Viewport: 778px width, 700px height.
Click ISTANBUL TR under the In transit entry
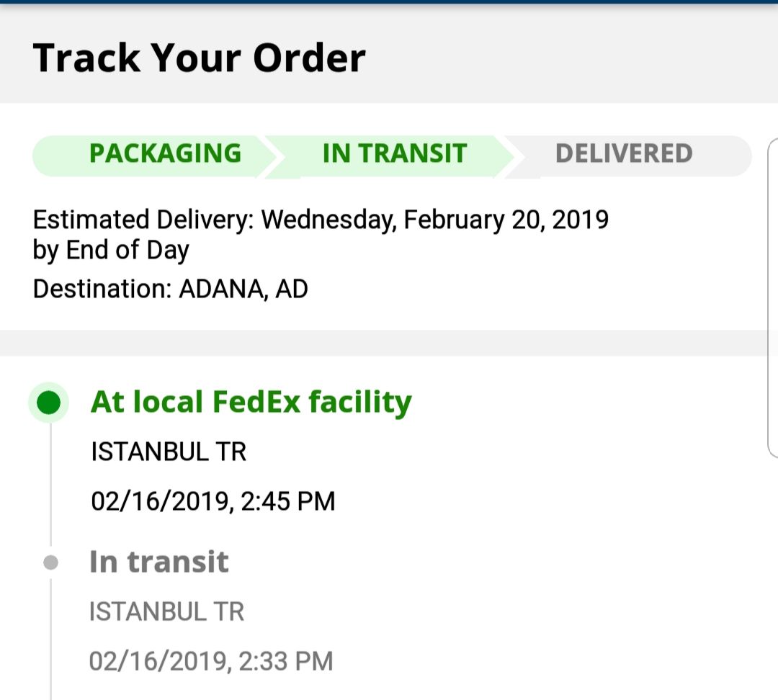coord(166,612)
